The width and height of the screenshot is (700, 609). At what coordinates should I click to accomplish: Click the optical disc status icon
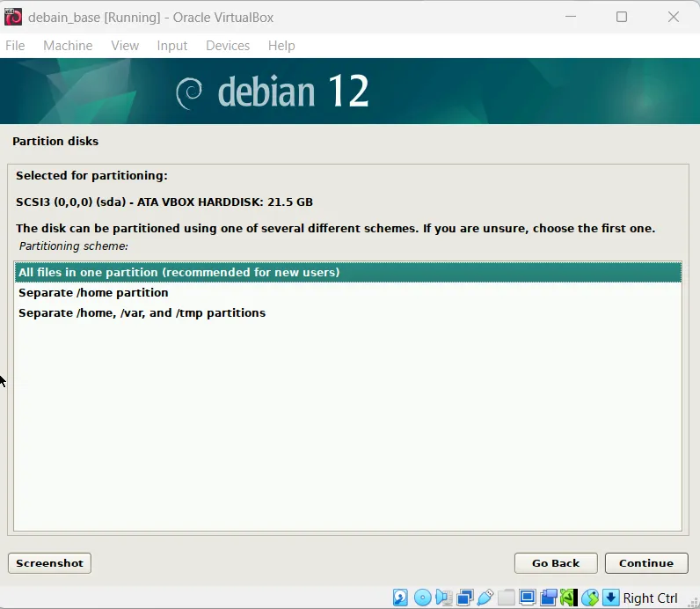coord(423,598)
